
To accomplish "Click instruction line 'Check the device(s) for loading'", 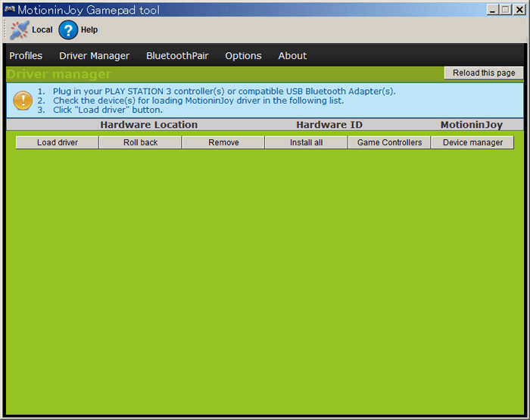I will (x=198, y=101).
